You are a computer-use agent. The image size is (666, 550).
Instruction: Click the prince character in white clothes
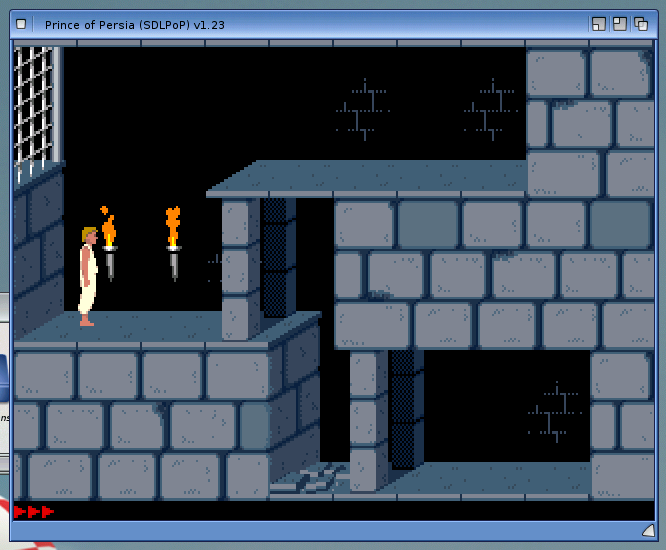(89, 276)
